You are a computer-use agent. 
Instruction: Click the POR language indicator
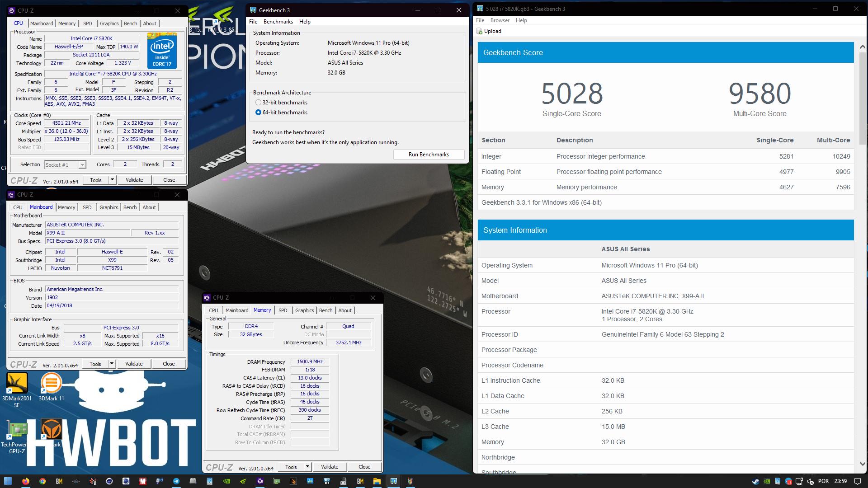824,481
